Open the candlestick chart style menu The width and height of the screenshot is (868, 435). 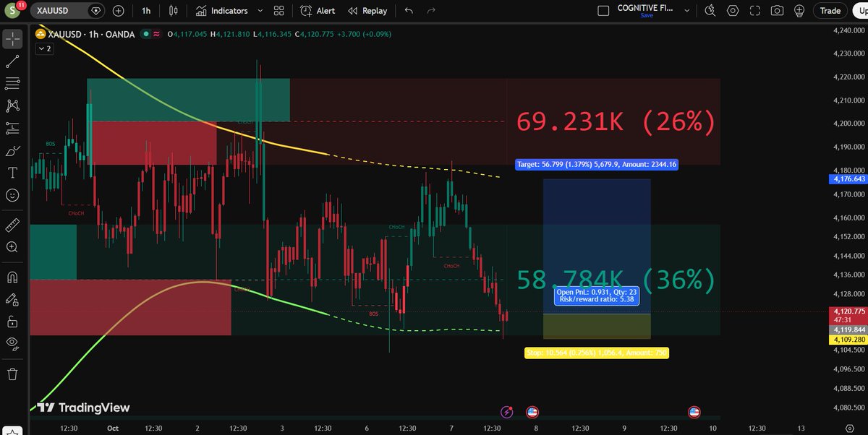pos(172,11)
